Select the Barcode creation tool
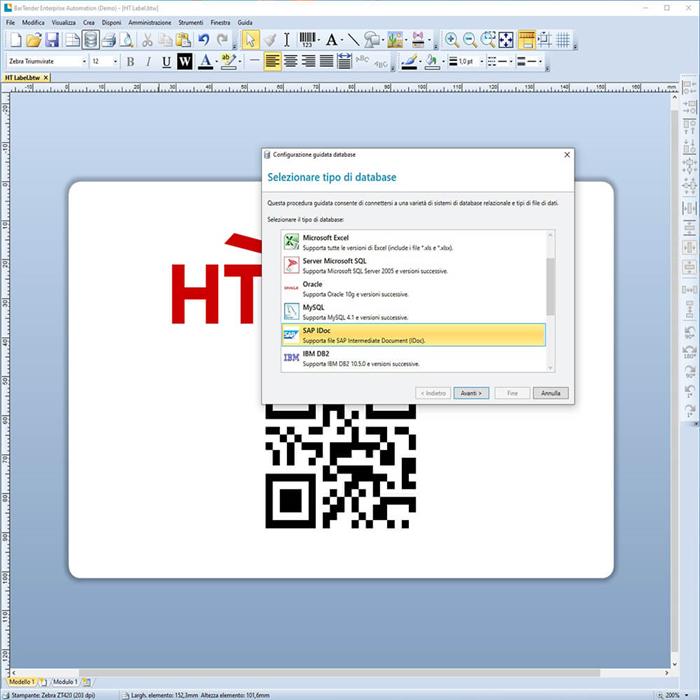Screen dimensions: 700x700 [x=307, y=40]
